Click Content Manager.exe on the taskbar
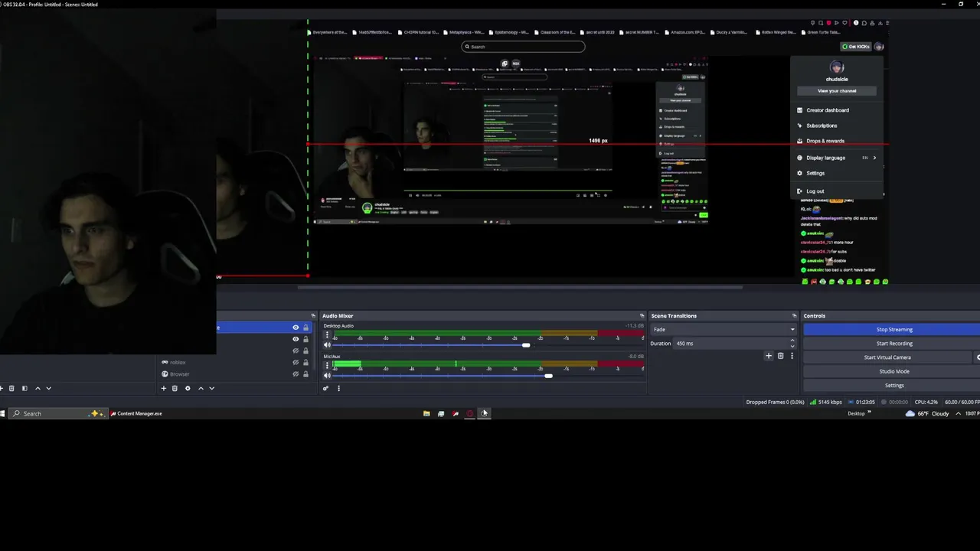This screenshot has height=551, width=980. (x=136, y=413)
